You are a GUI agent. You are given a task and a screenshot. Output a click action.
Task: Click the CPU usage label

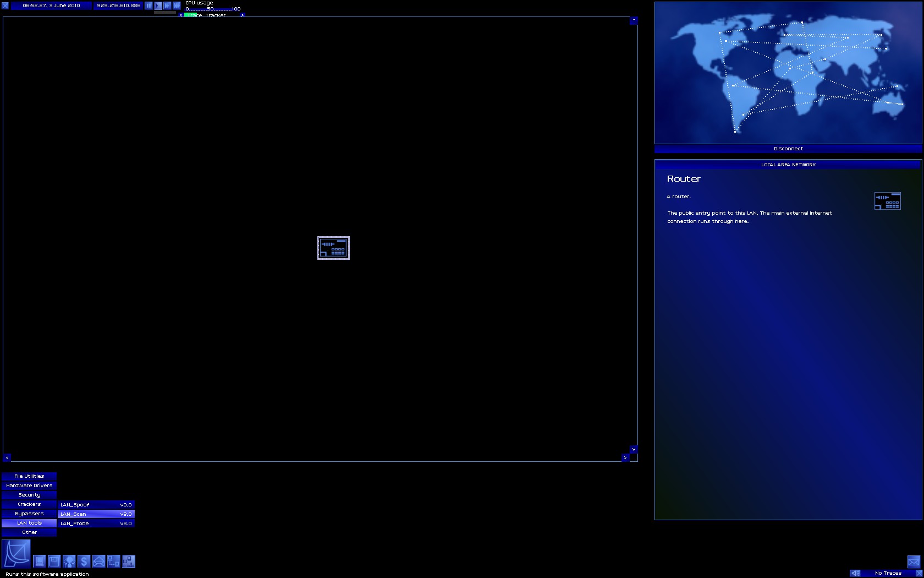[199, 3]
